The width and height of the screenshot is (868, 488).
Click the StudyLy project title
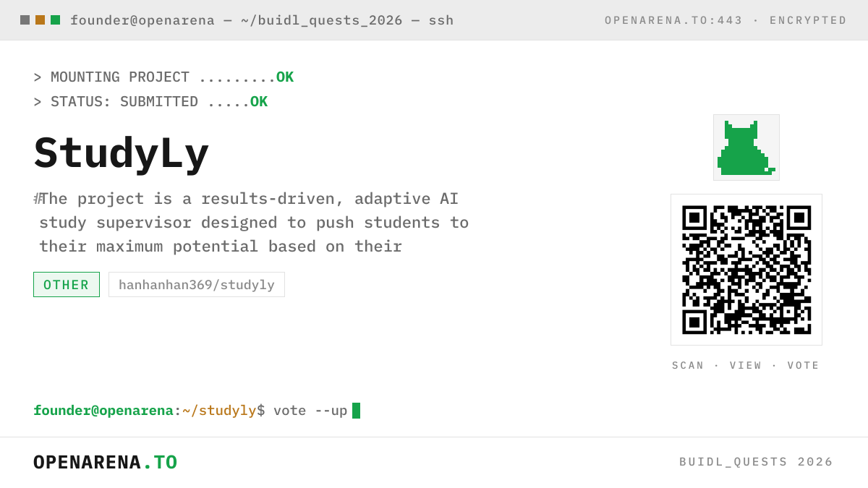click(121, 153)
